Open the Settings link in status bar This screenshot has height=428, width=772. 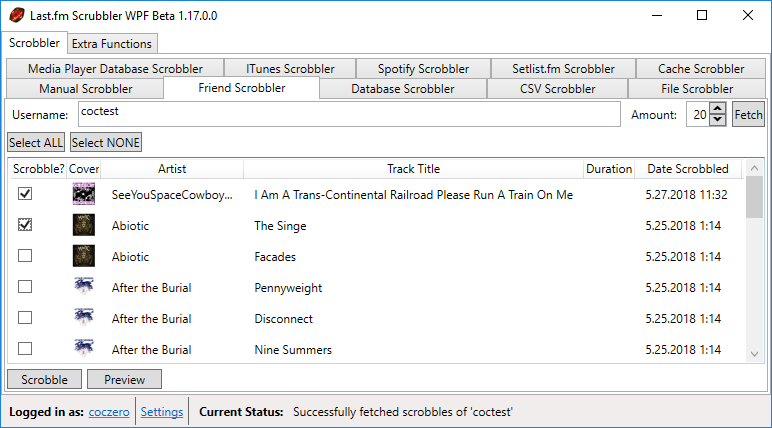pyautogui.click(x=162, y=412)
